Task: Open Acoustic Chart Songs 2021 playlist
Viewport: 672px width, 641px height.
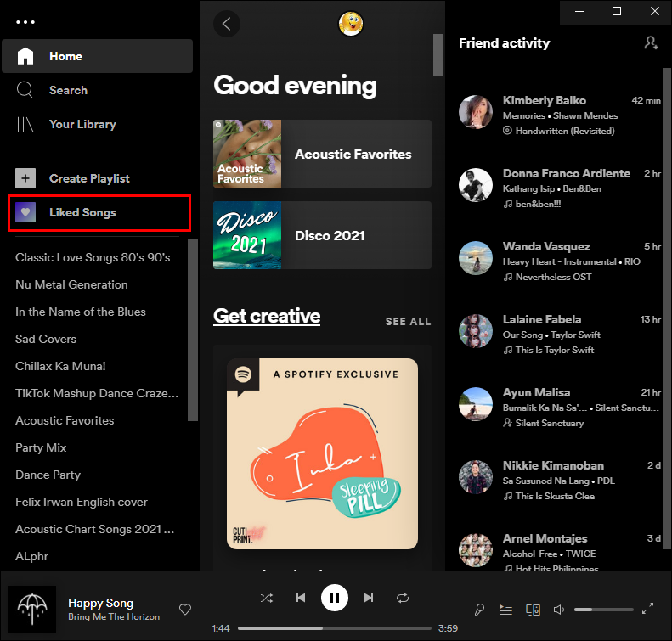Action: [94, 529]
